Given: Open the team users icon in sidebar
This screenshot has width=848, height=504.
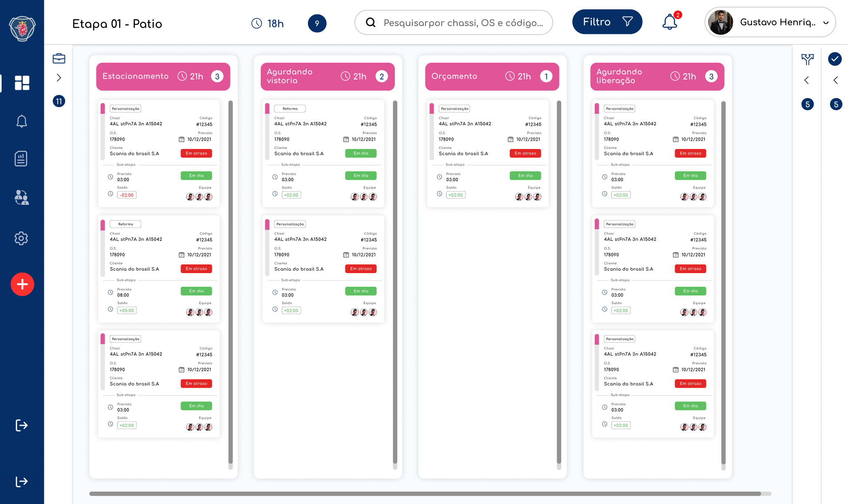Looking at the screenshot, I should tap(22, 197).
